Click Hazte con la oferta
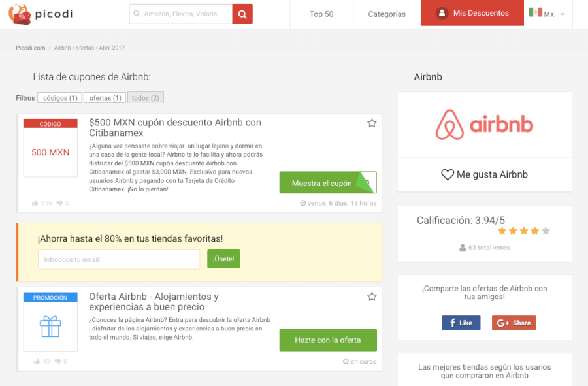588x386 pixels. tap(328, 340)
